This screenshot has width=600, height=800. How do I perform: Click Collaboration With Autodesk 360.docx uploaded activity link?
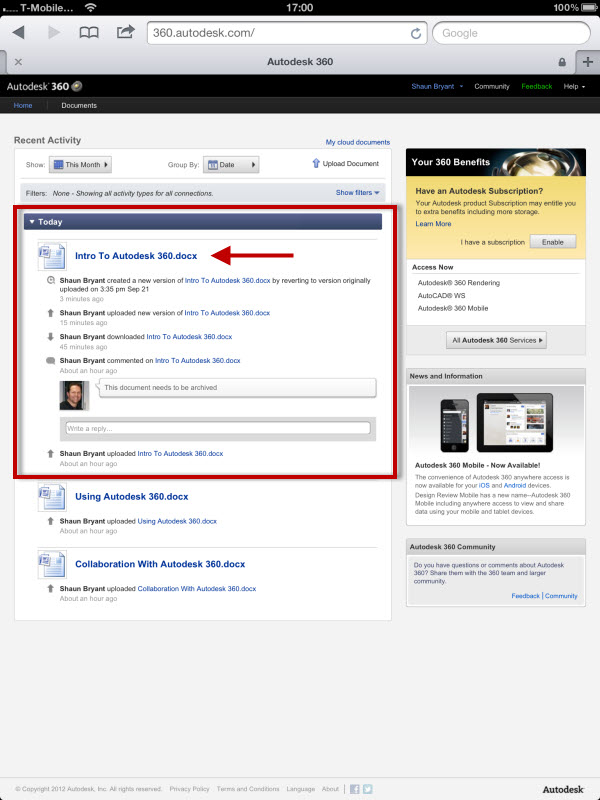197,588
